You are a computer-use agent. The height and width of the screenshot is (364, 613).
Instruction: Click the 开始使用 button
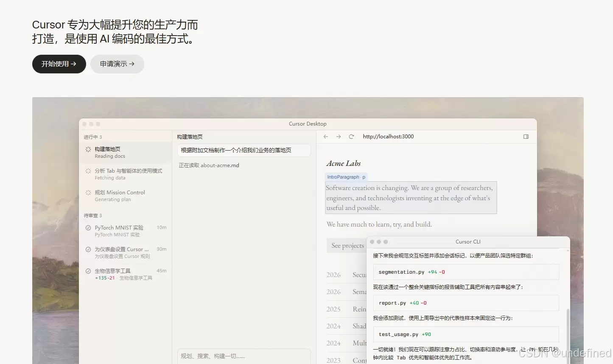[x=59, y=64]
